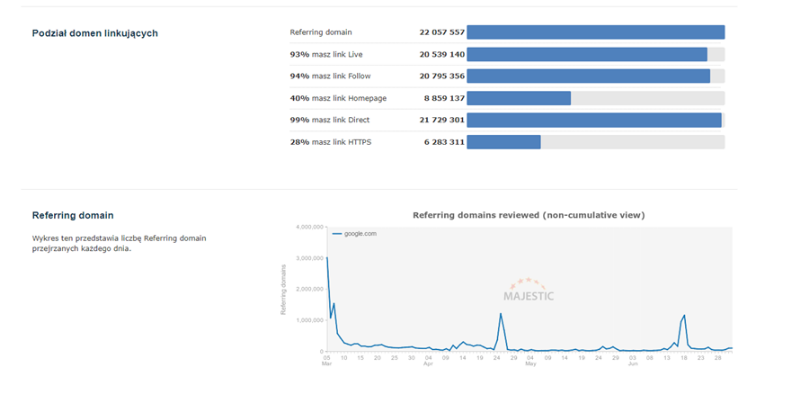Viewport: 800px width, 403px height.
Task: Click the 22 057 557 referring domain count
Action: click(x=442, y=32)
